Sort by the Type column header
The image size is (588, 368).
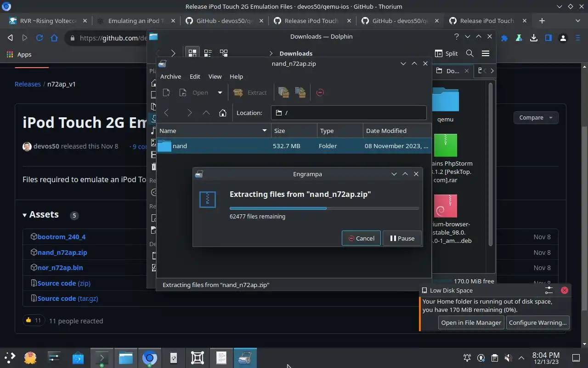click(340, 131)
